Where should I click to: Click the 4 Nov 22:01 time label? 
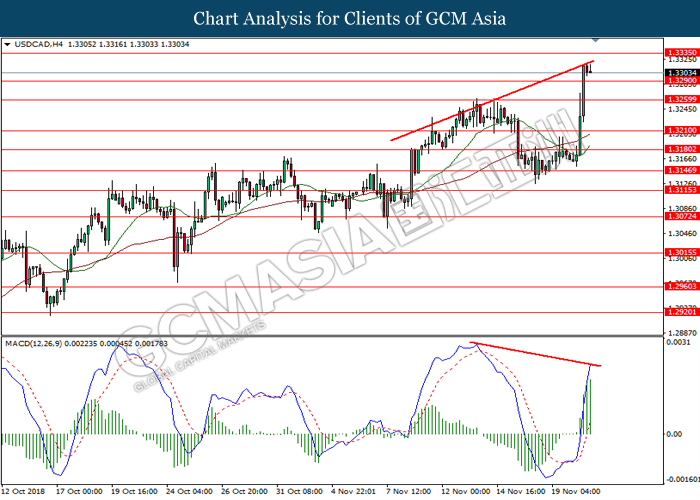[354, 492]
